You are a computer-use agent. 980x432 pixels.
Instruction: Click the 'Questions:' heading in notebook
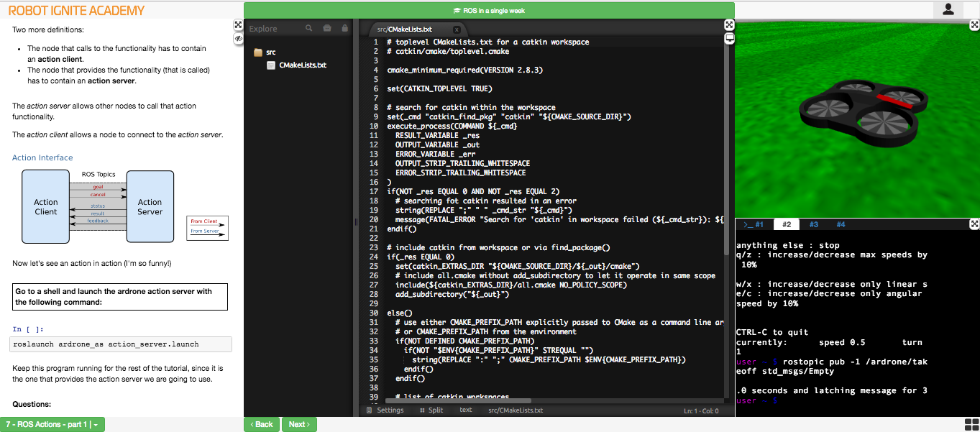pyautogui.click(x=32, y=404)
